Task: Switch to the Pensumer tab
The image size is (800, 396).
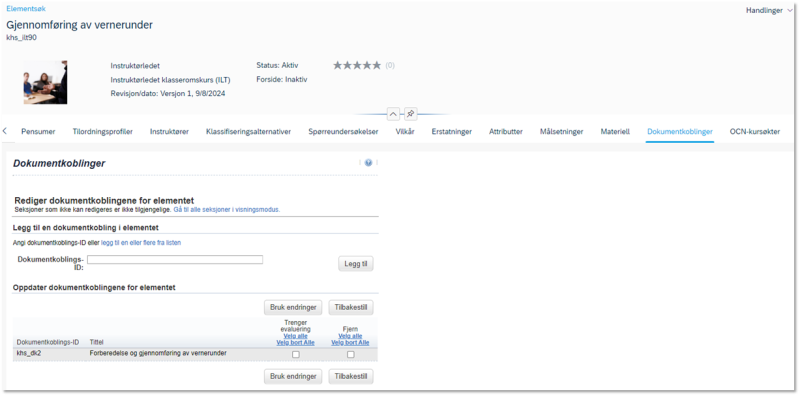Action: tap(38, 132)
